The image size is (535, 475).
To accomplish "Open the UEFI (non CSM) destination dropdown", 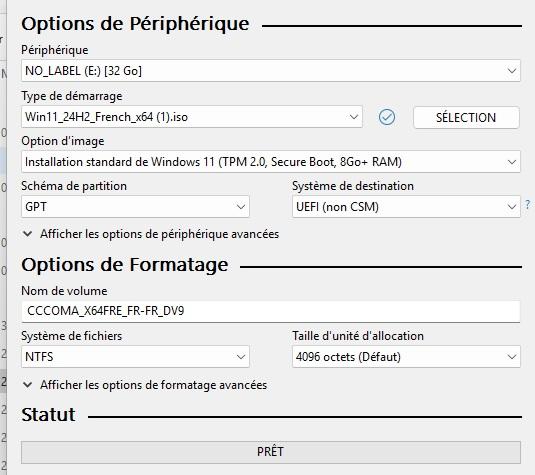I will coord(406,206).
